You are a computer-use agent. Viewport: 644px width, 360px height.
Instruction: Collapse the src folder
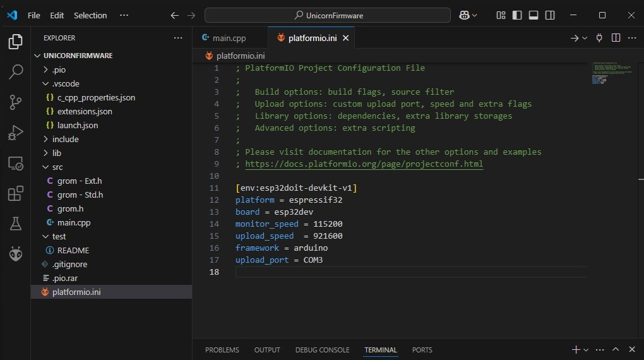click(x=111, y=167)
